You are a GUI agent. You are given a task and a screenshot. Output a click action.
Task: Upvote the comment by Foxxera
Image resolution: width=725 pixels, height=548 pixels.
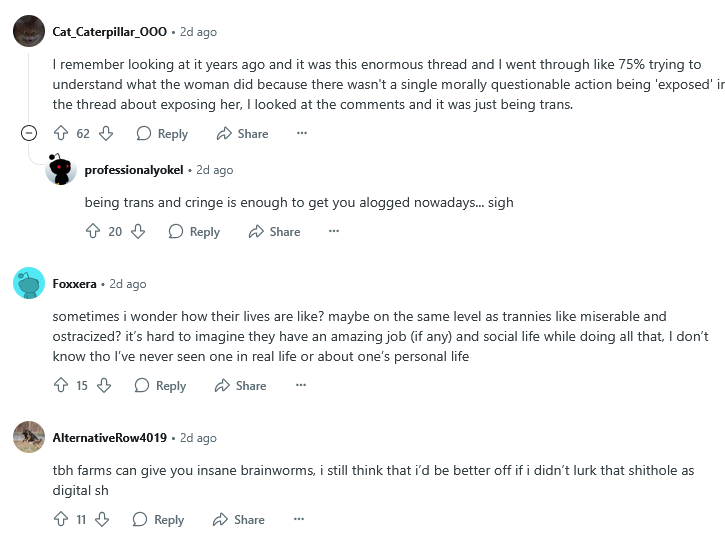click(61, 385)
